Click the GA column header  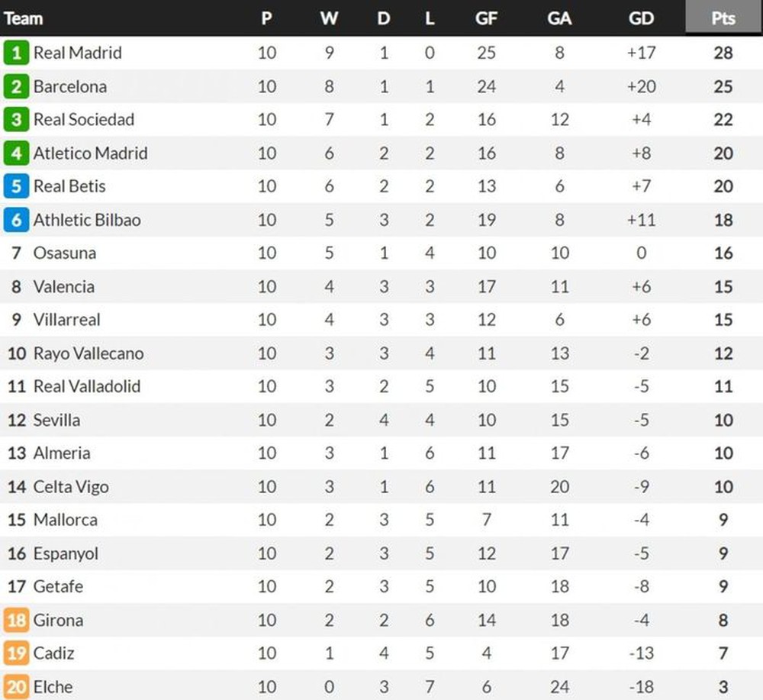(x=559, y=18)
